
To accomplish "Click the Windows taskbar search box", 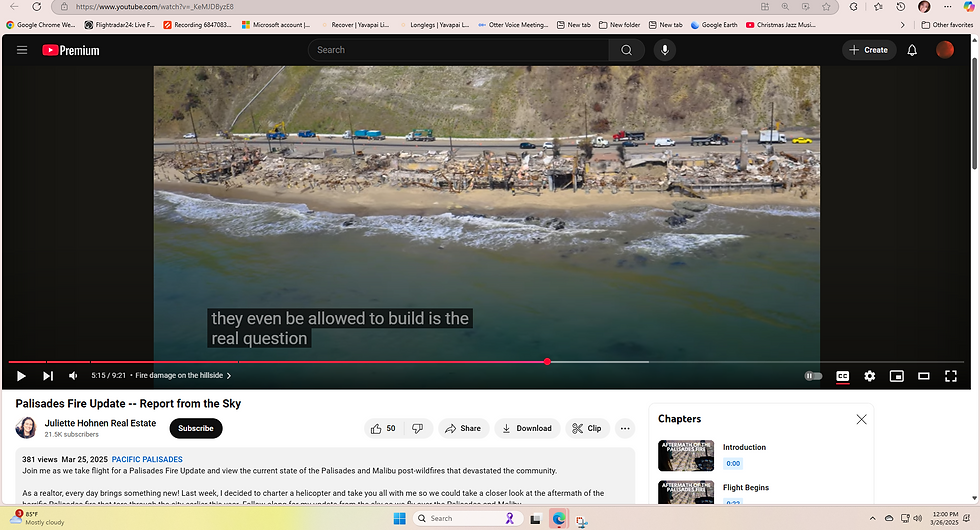I will click(x=466, y=518).
